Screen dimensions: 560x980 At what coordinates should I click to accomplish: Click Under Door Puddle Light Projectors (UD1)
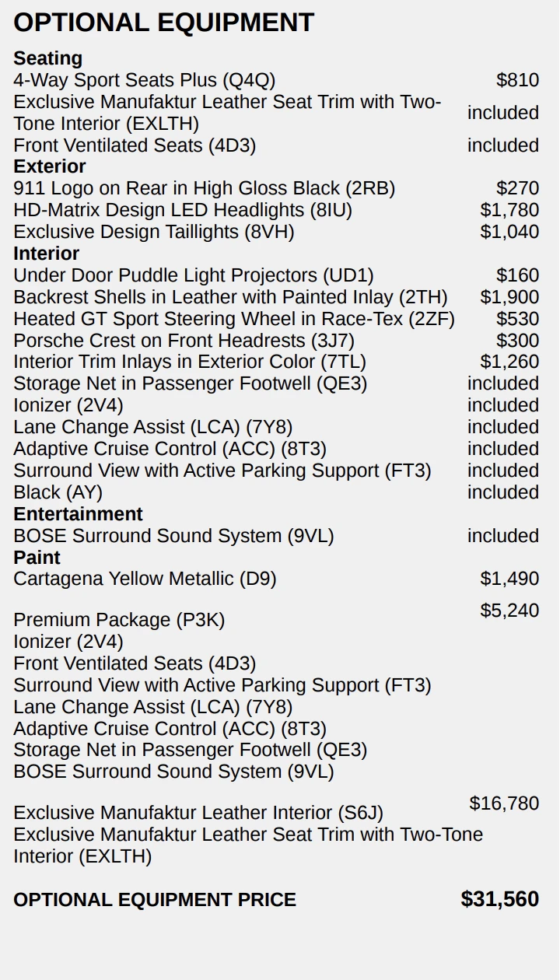(193, 275)
